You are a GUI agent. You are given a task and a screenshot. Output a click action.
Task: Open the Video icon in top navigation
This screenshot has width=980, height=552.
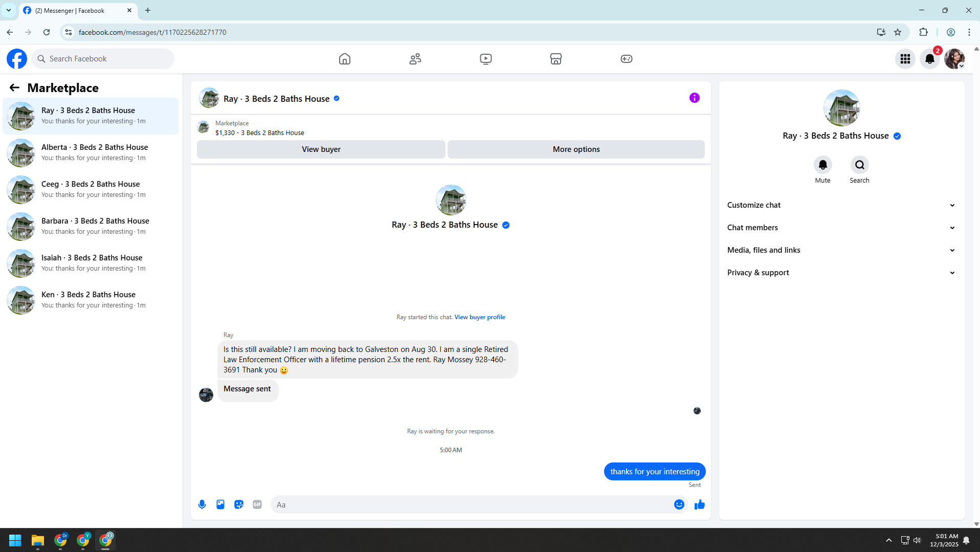pos(486,59)
